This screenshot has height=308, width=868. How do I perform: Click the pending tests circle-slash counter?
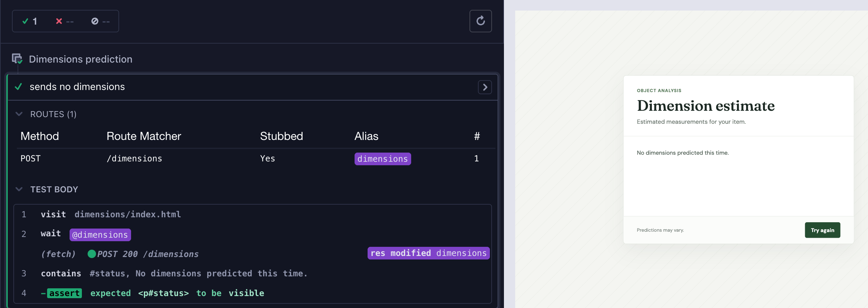[x=101, y=21]
